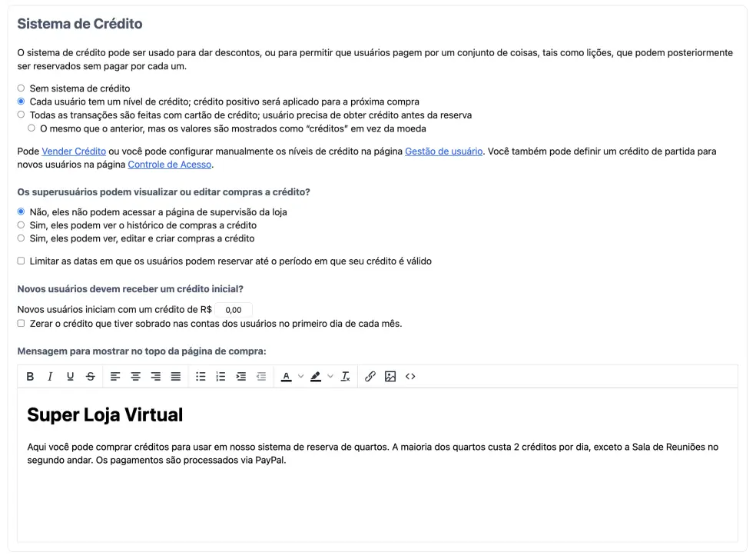Insert an image into the message

(390, 377)
